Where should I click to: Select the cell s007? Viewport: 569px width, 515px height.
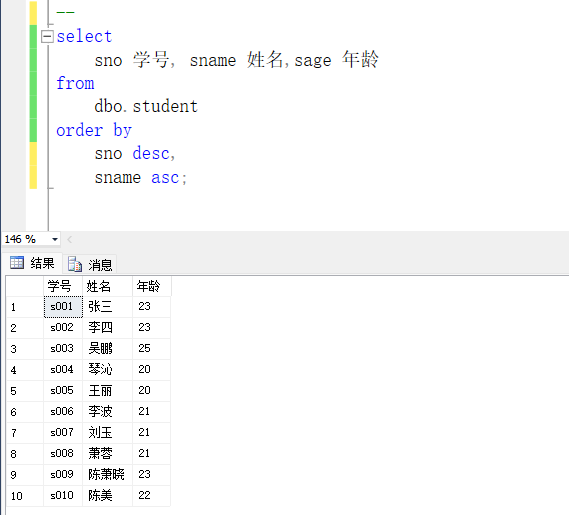pyautogui.click(x=63, y=433)
